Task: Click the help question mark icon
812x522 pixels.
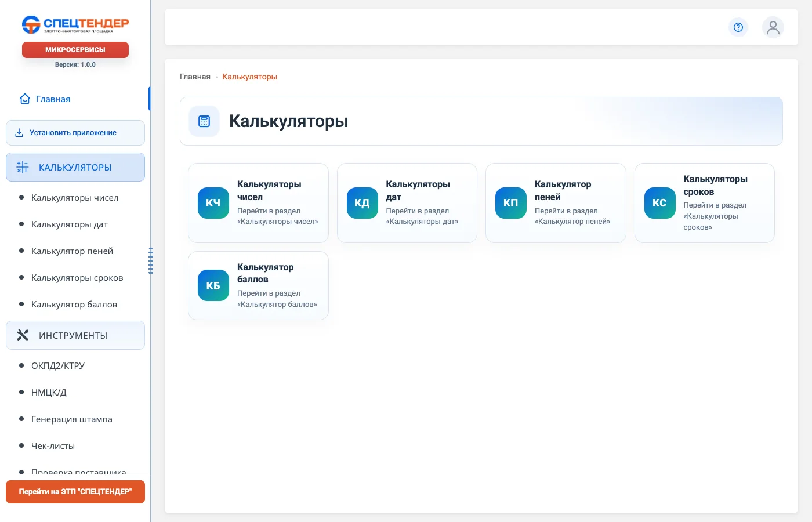Action: [738, 27]
